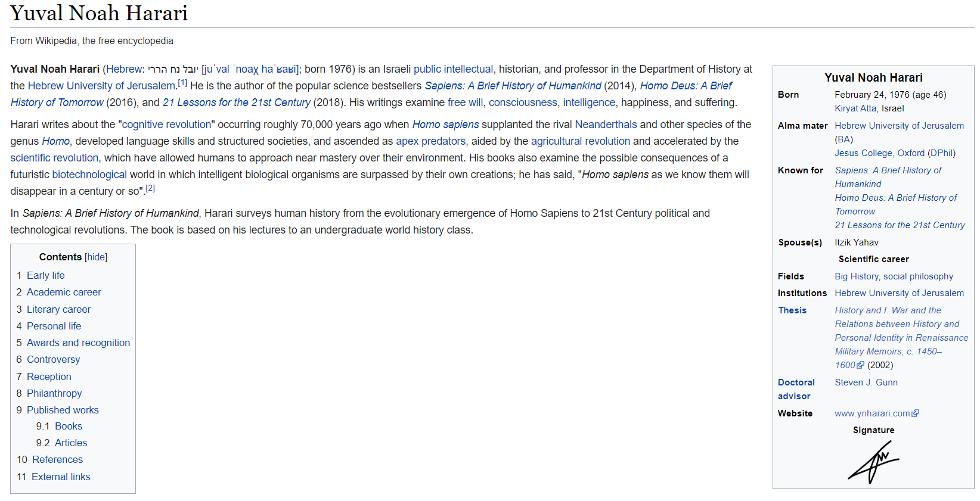Click the Itzik Yahav spouse name

point(857,242)
